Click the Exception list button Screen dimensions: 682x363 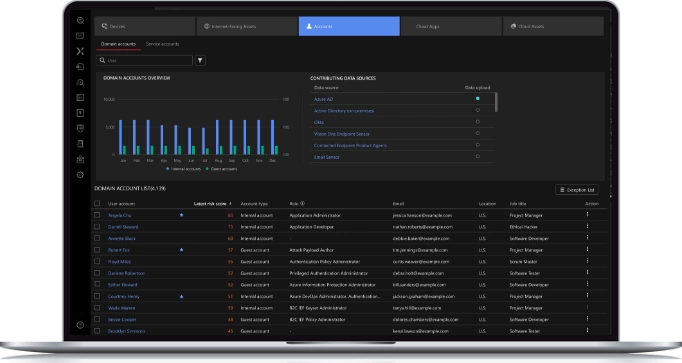pos(577,190)
